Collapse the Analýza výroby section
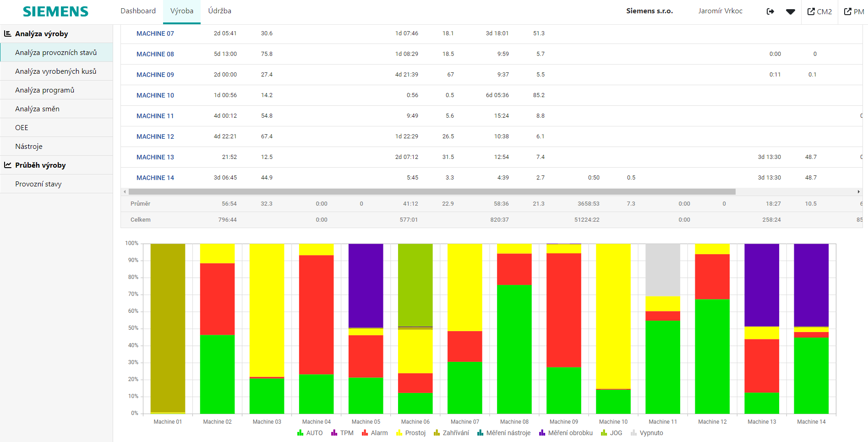868x442 pixels. (41, 33)
